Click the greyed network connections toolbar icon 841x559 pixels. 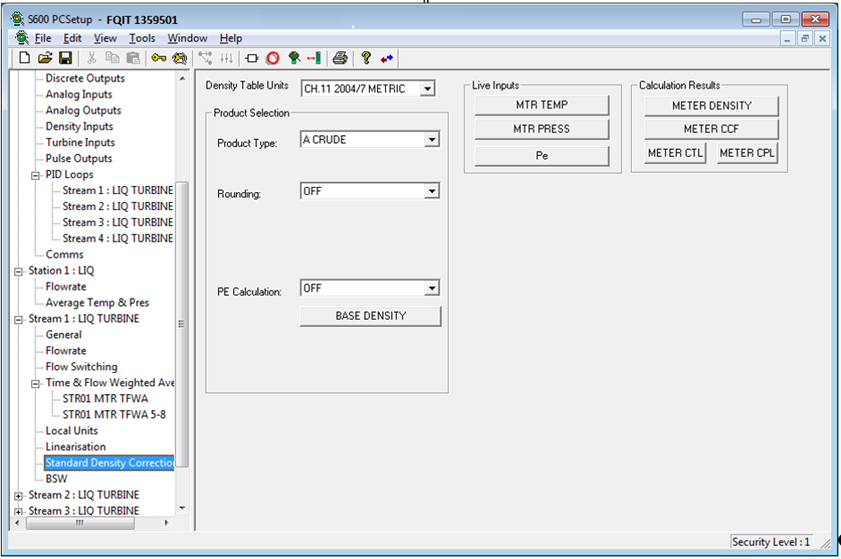[205, 58]
